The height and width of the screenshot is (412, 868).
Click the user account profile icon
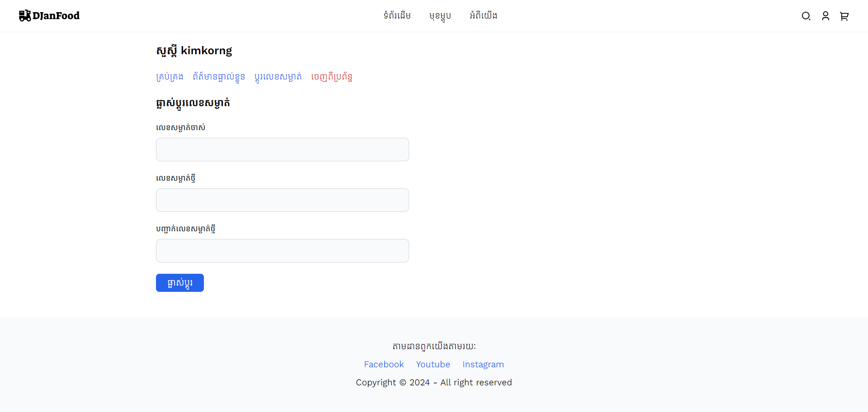pyautogui.click(x=825, y=16)
